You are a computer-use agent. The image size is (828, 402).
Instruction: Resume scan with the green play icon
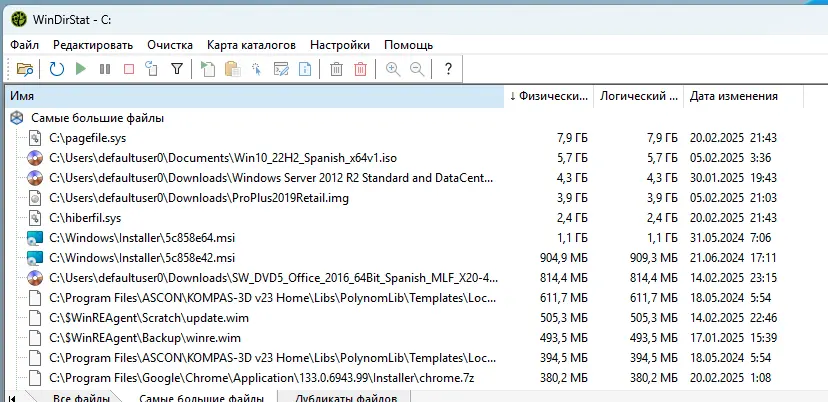81,69
